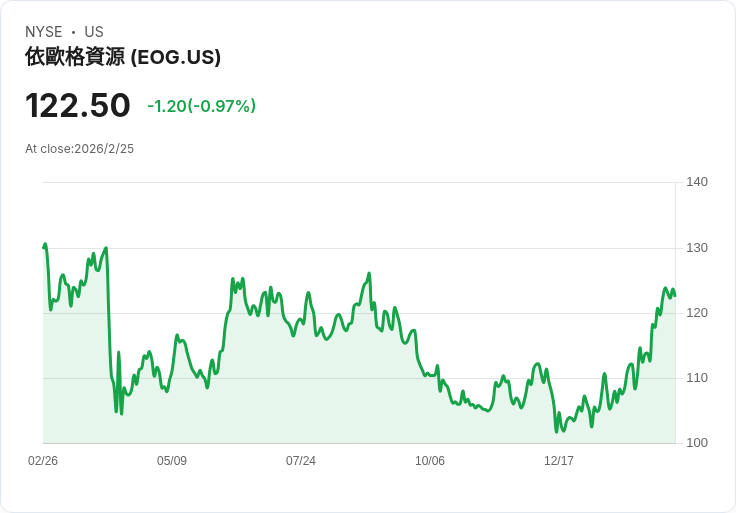This screenshot has height=513, width=736.
Task: Select the 05/09 date axis label
Action: (x=172, y=460)
